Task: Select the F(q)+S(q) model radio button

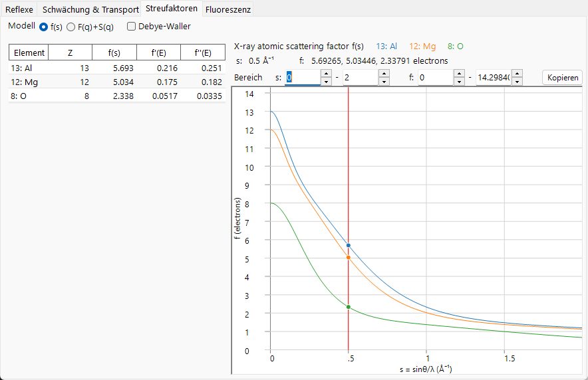Action: (71, 27)
